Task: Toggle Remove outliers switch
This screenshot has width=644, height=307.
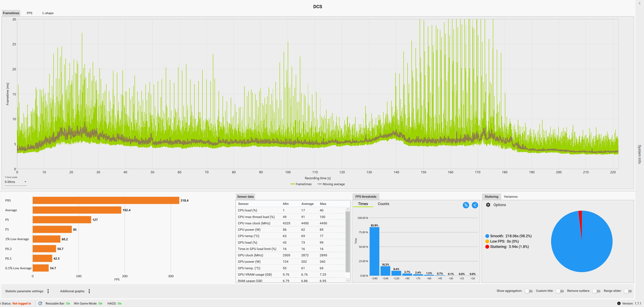Action: click(596, 291)
